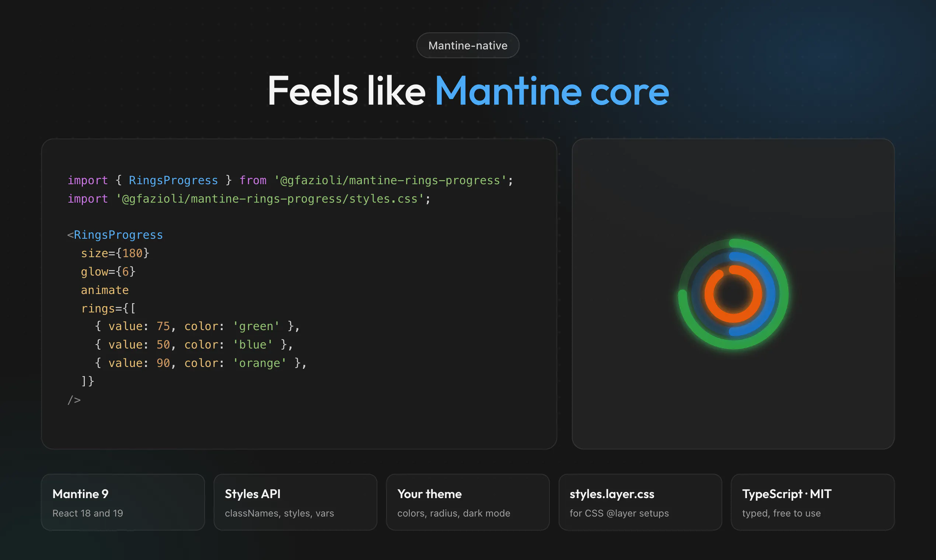This screenshot has width=936, height=560.
Task: Click the 'Feels like Mantine core' heading
Action: 468,91
